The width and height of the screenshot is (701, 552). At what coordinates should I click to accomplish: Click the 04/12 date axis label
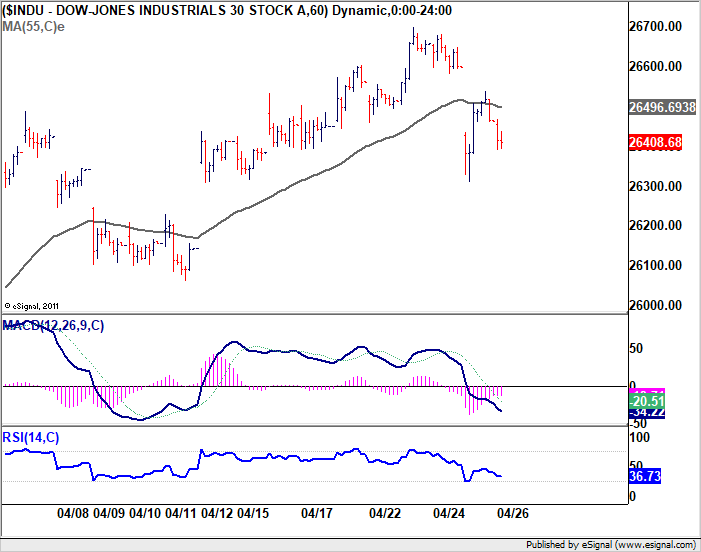217,513
